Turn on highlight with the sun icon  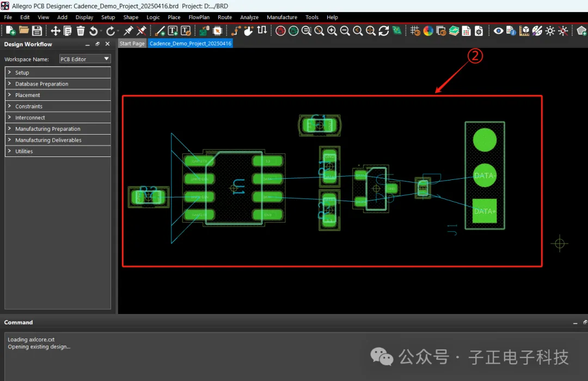tap(550, 31)
